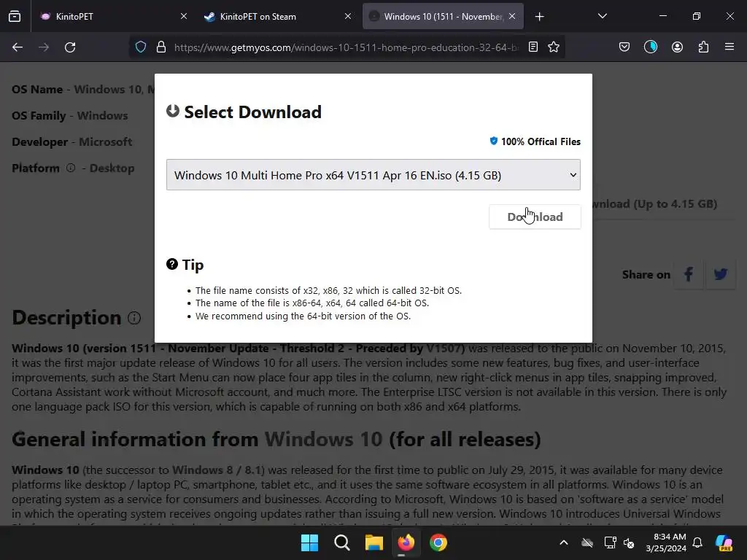This screenshot has height=560, width=747.
Task: Switch to the KinitoPET tab
Action: pyautogui.click(x=112, y=16)
